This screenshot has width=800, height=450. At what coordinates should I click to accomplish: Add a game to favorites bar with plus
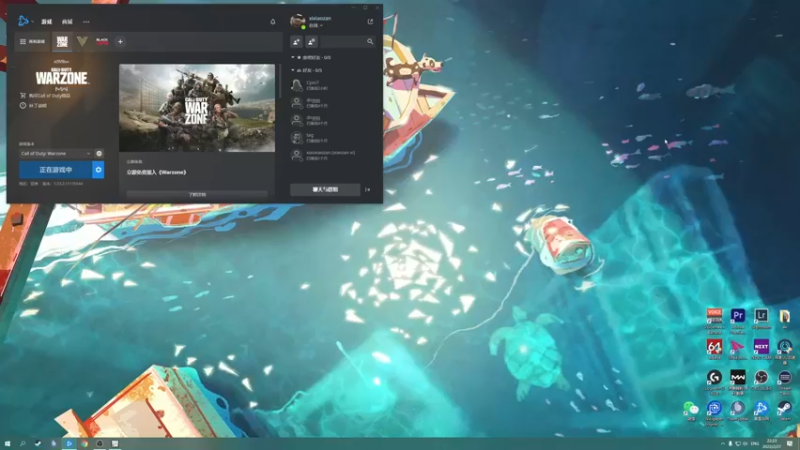coord(120,41)
